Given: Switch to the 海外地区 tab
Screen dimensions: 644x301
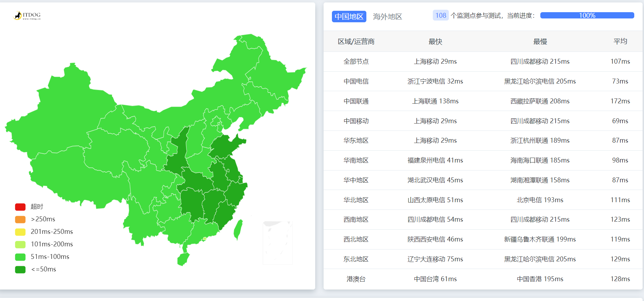Looking at the screenshot, I should (387, 16).
